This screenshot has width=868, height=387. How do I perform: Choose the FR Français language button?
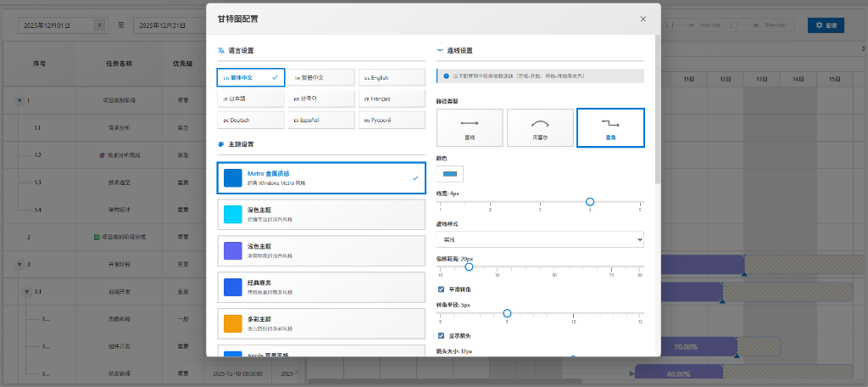(x=392, y=98)
